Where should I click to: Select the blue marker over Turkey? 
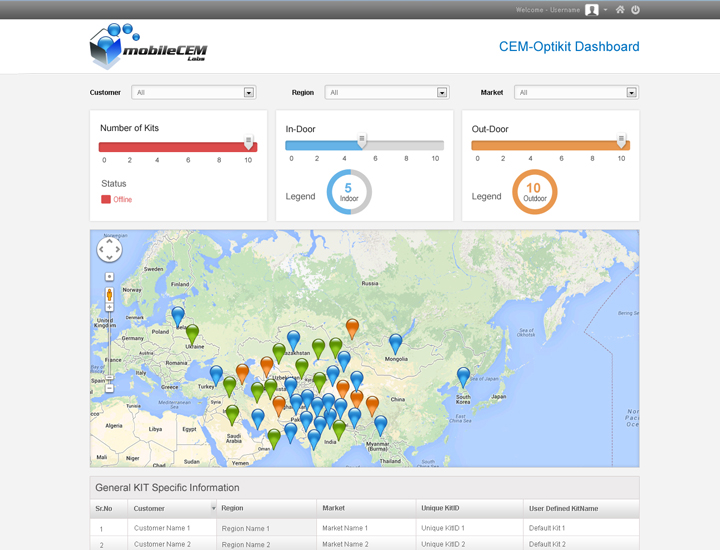(216, 376)
